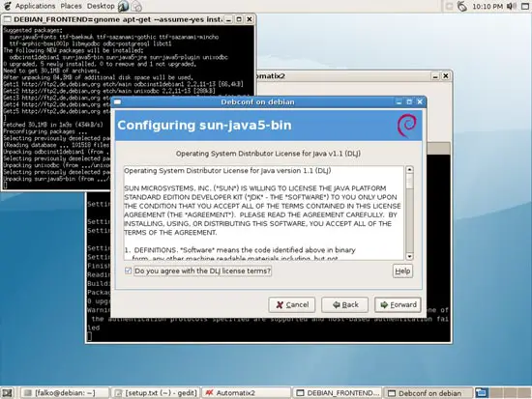Click the license text scrollbar up arrow
This screenshot has height=399, width=532.
point(409,169)
